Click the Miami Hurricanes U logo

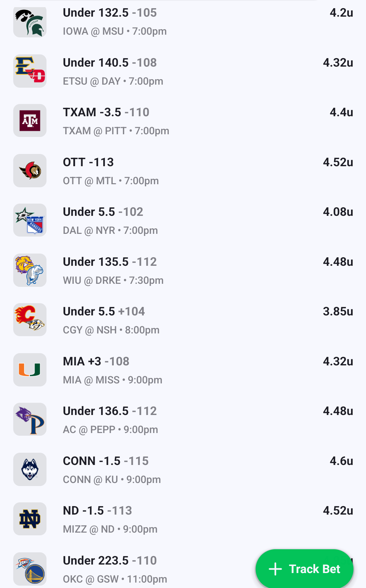click(x=30, y=370)
